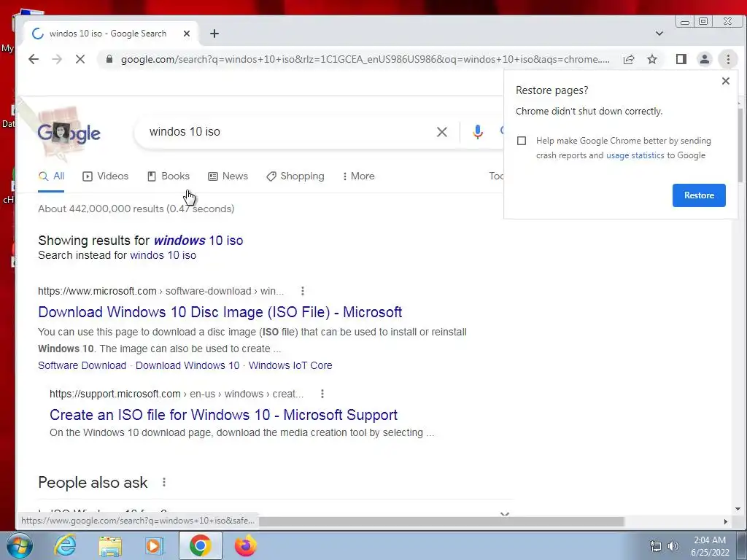Click the forward navigation arrow

tap(57, 59)
